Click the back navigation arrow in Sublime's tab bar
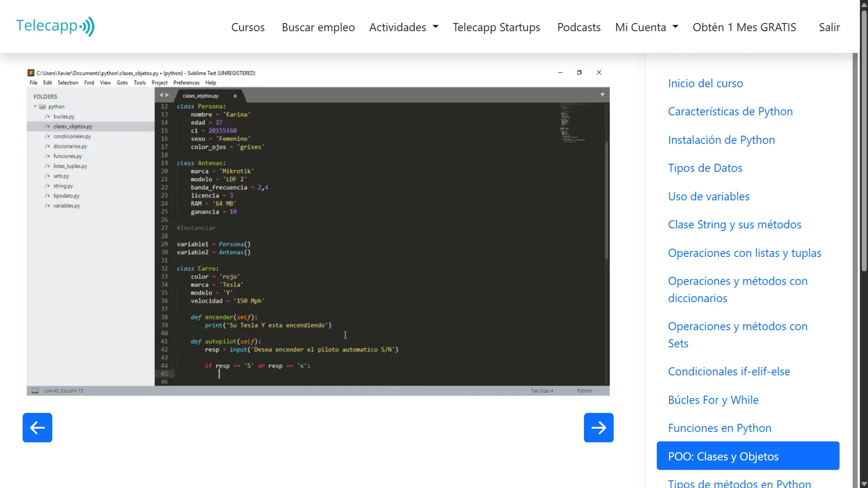 click(x=161, y=95)
